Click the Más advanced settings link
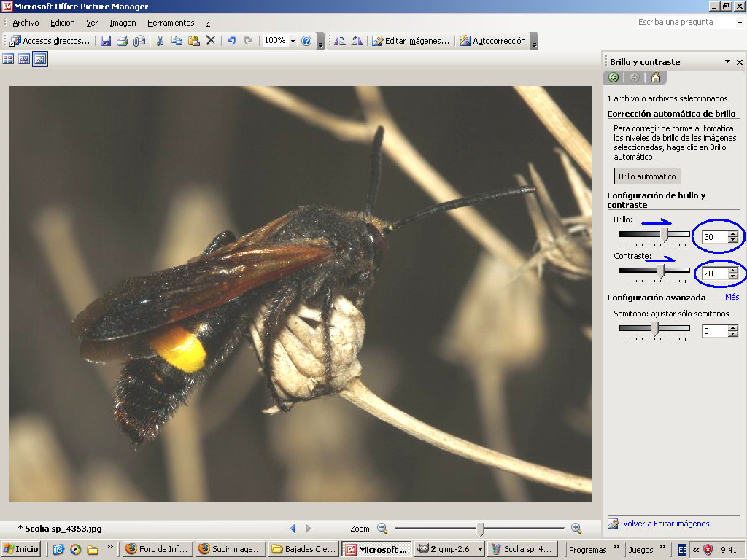Viewport: 747px width, 560px height. point(732,297)
